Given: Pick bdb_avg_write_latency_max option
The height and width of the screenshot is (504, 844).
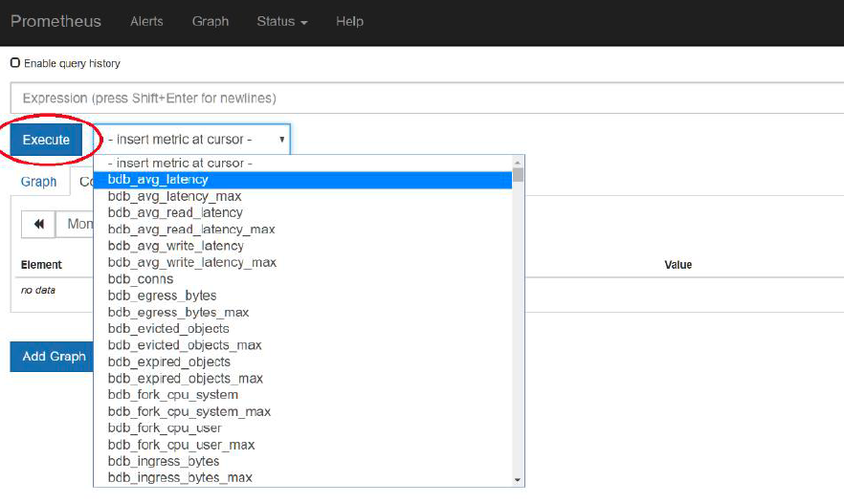Looking at the screenshot, I should click(x=303, y=262).
